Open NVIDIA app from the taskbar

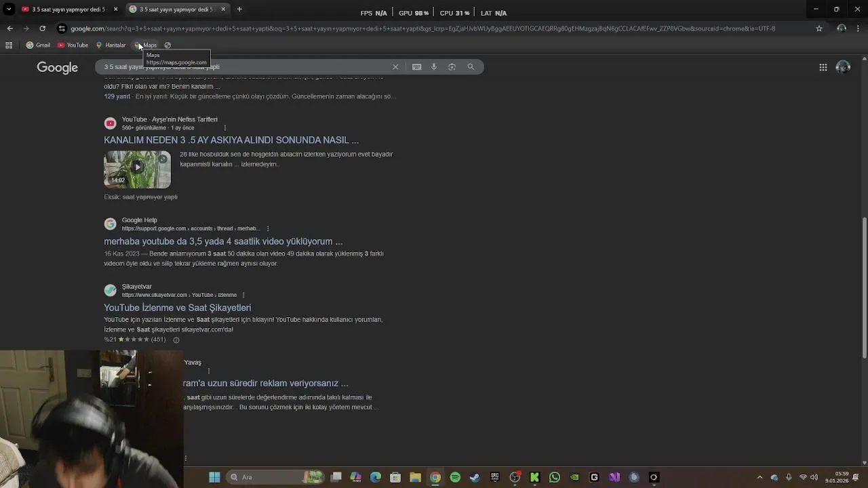(x=574, y=477)
